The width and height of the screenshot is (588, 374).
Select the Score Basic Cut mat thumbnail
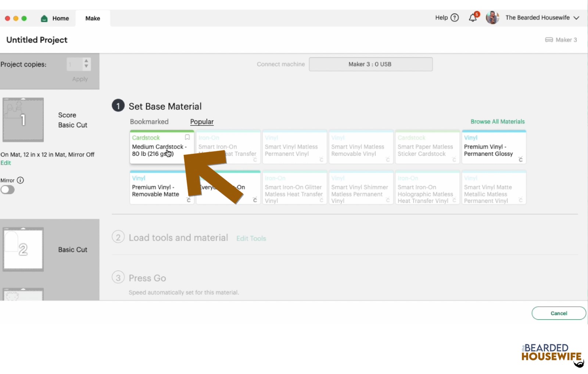pyautogui.click(x=23, y=120)
